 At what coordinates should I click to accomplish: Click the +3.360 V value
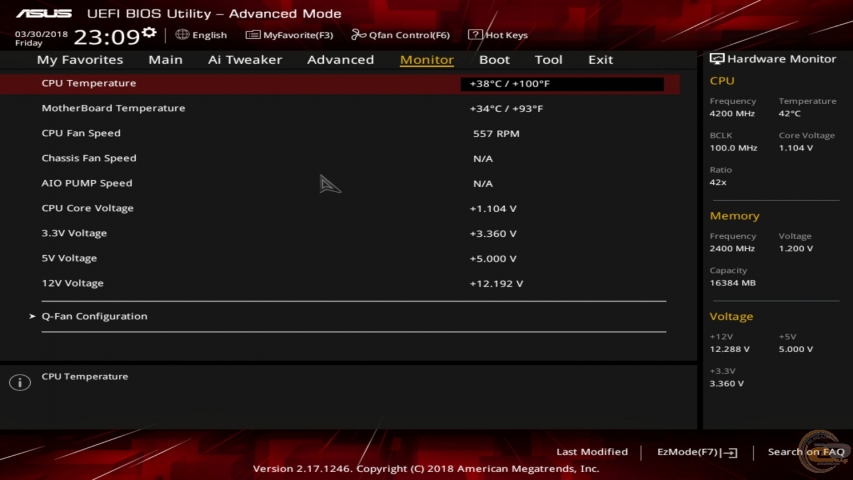(x=493, y=234)
